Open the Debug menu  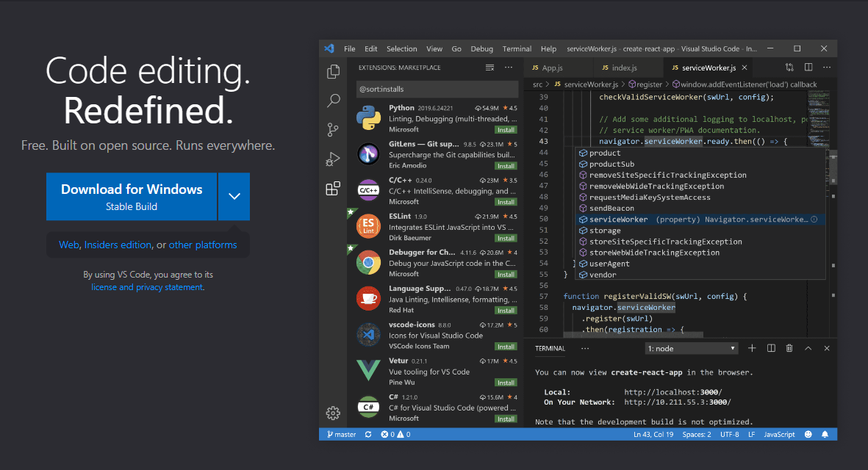481,48
